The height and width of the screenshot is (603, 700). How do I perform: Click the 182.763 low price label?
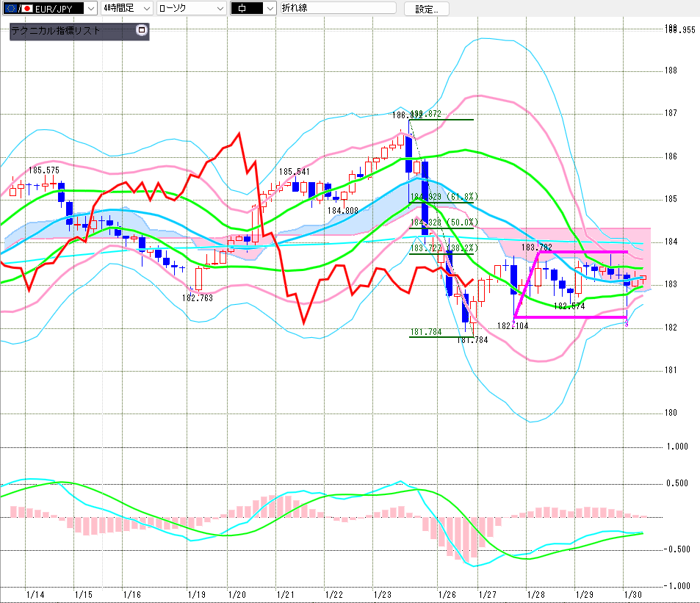click(197, 297)
